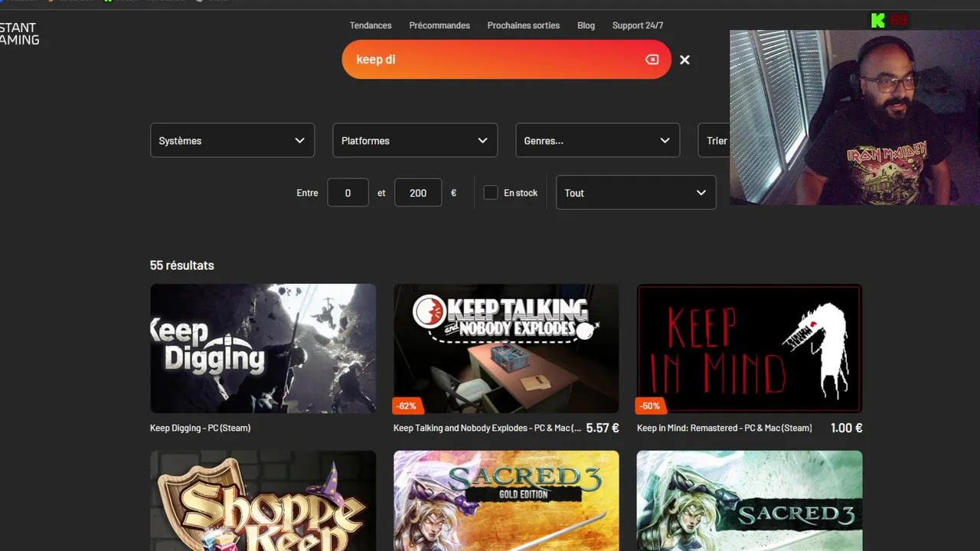Open Instant Gaming logo homepage
The height and width of the screenshot is (551, 980).
click(x=19, y=34)
